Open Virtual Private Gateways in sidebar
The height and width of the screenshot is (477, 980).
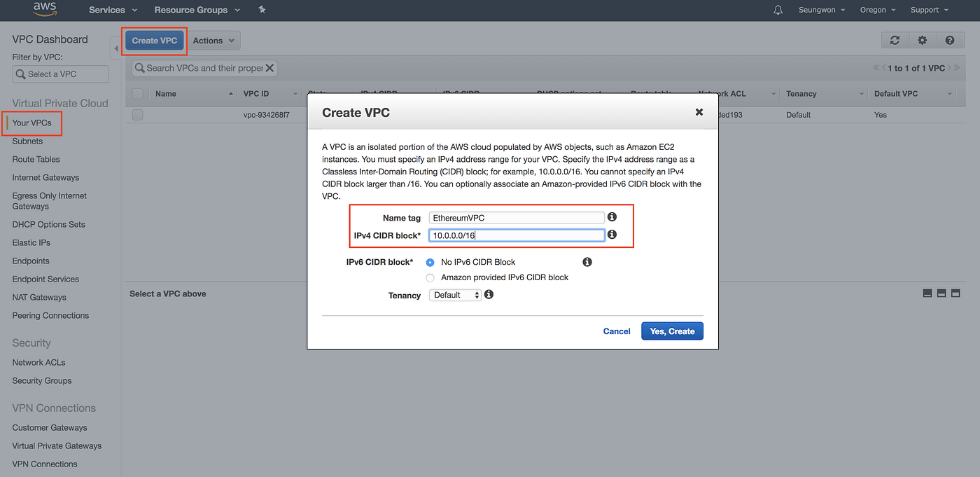pos(57,445)
